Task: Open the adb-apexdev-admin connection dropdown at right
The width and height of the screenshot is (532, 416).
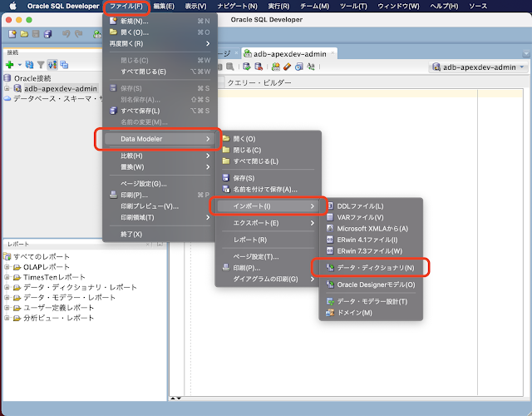Action: 479,67
